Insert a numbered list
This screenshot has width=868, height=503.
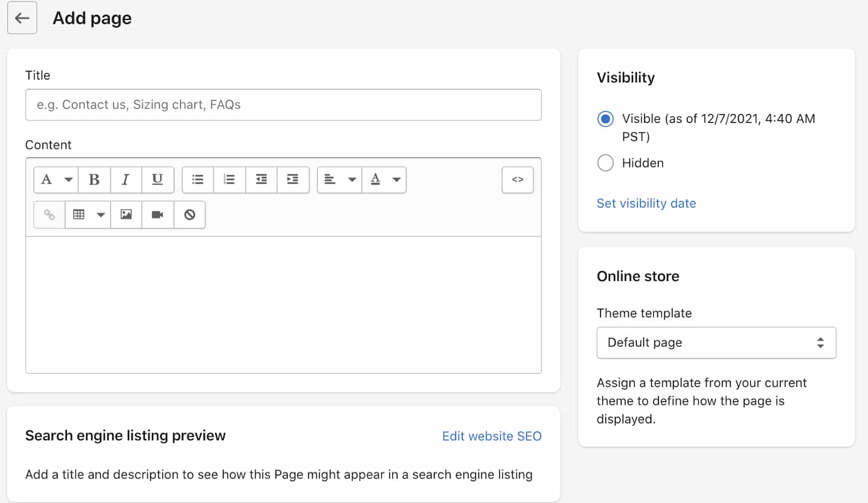click(229, 179)
